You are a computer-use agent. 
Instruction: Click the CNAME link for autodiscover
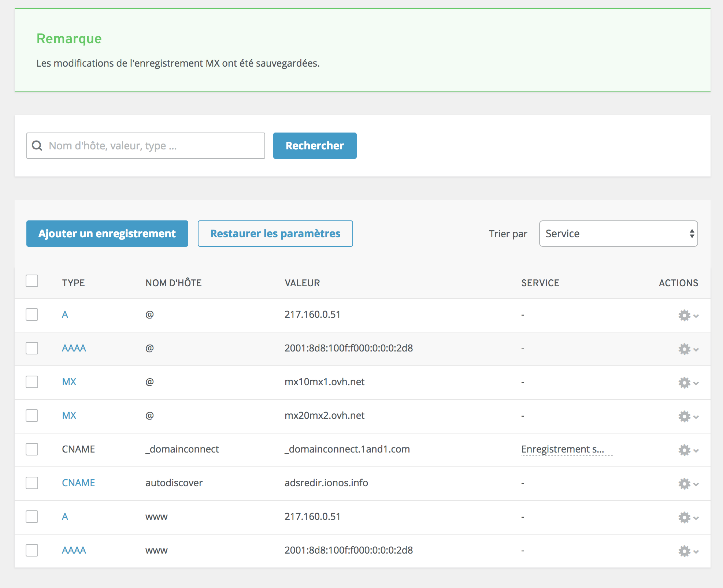[x=78, y=483]
